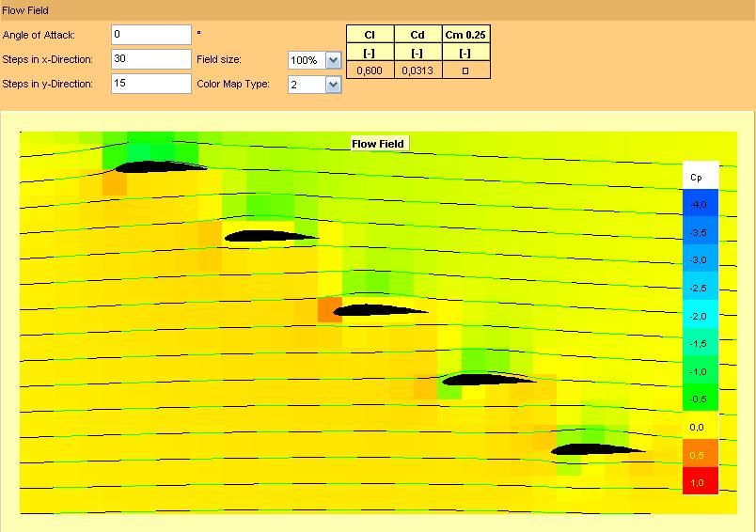Click the Flow Field plot title label
Screen dimensions: 756x532
pos(378,144)
